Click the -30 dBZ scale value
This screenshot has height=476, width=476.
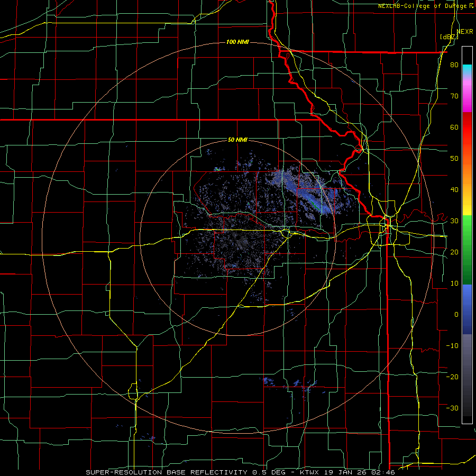click(x=452, y=408)
